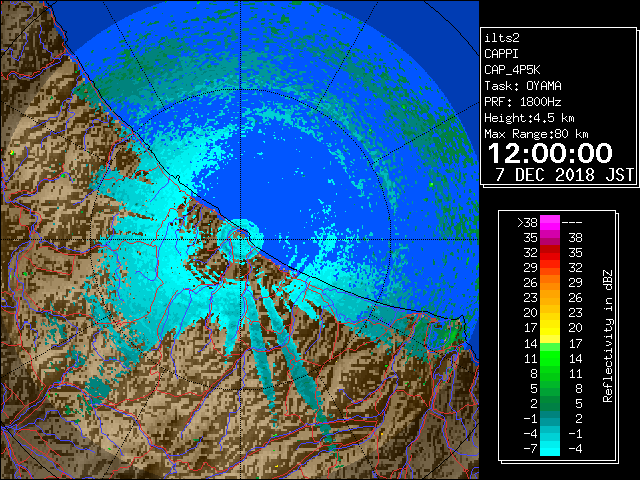
Task: Pick the orange 26–29 dBZ legend swatch
Action: (550, 283)
